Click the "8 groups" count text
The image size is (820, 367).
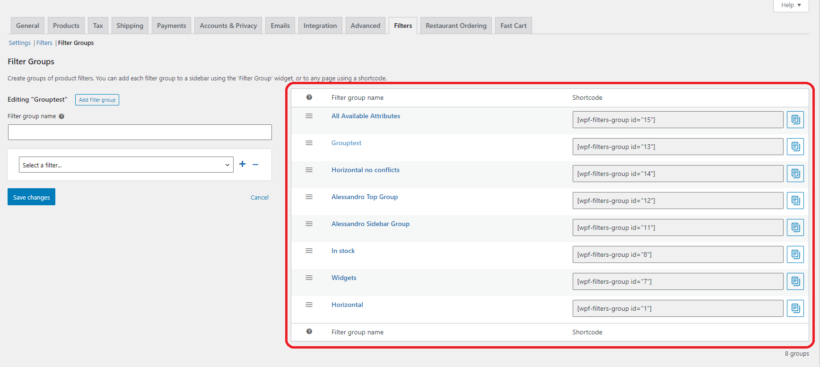796,354
